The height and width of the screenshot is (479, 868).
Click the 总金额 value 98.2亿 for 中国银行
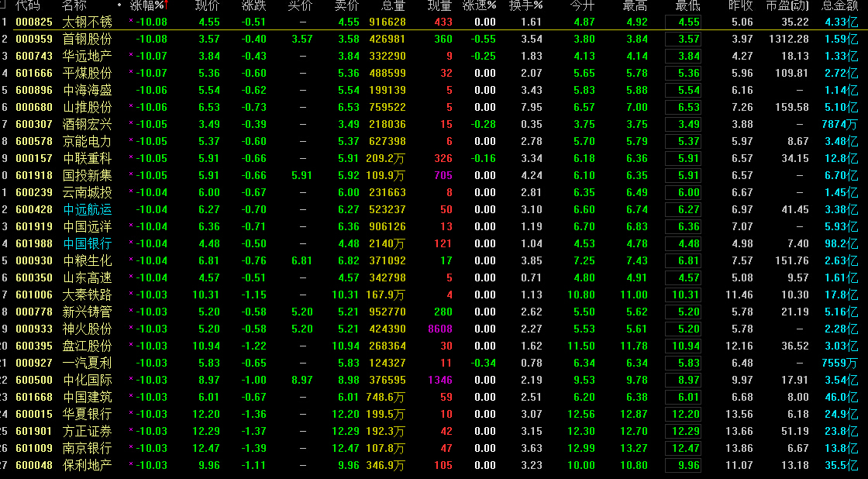tap(841, 244)
